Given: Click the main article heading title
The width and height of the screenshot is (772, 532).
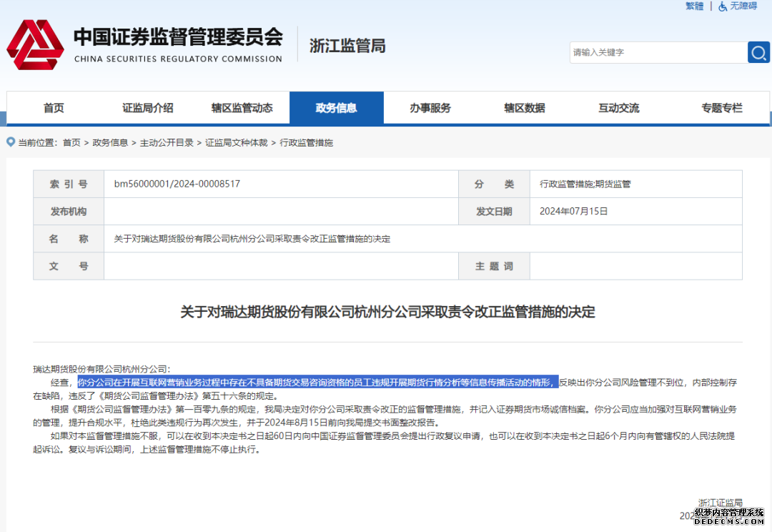Looking at the screenshot, I should [x=387, y=312].
